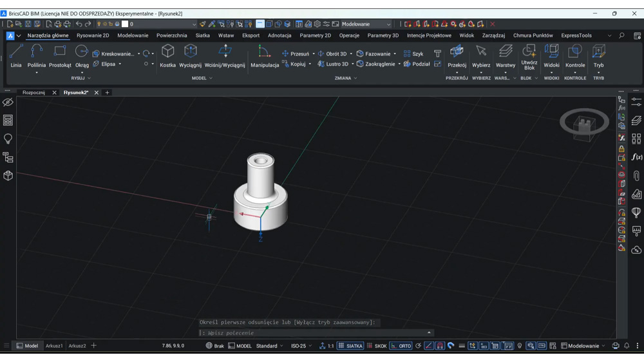Click the Podział tool
The width and height of the screenshot is (644, 362).
[x=417, y=64]
